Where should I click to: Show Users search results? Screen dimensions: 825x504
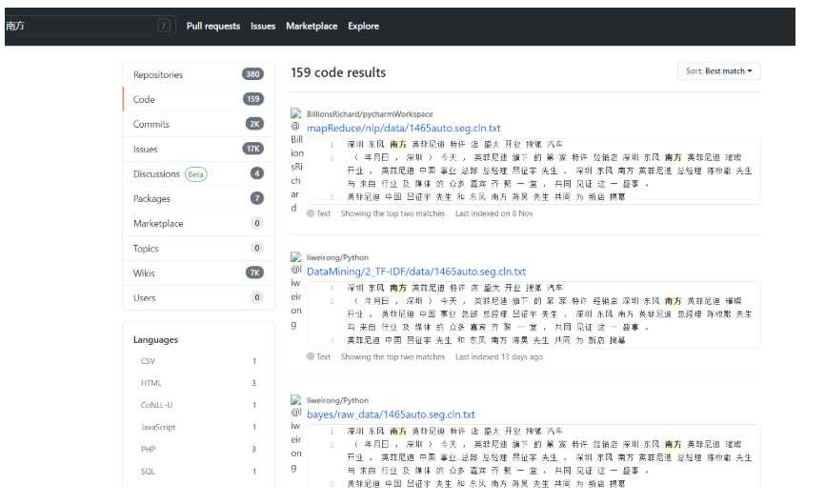click(x=198, y=297)
